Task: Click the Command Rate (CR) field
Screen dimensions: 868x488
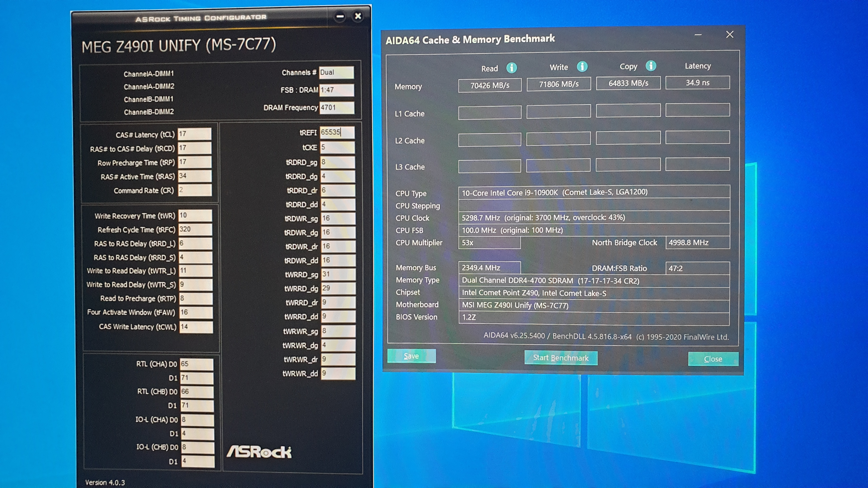Action: click(x=195, y=190)
